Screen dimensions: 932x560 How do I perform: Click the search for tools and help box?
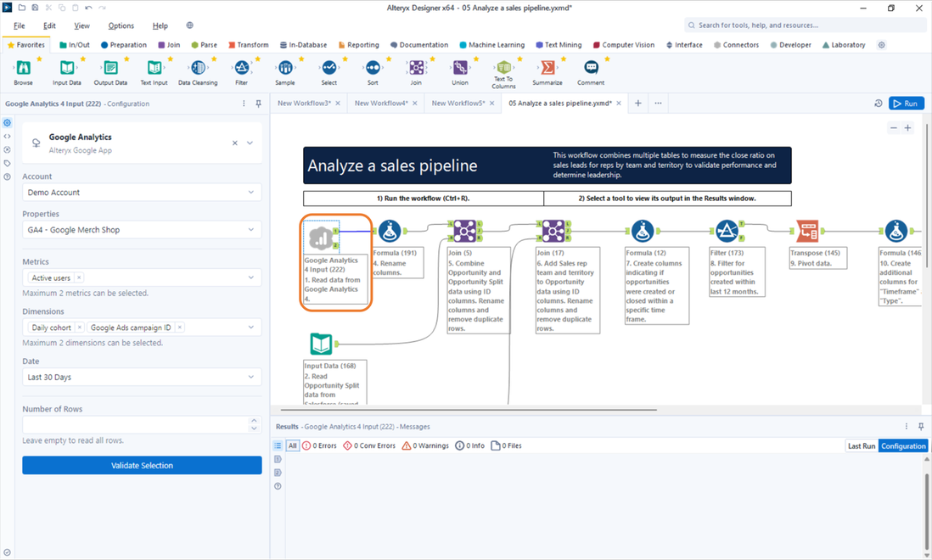click(x=806, y=25)
